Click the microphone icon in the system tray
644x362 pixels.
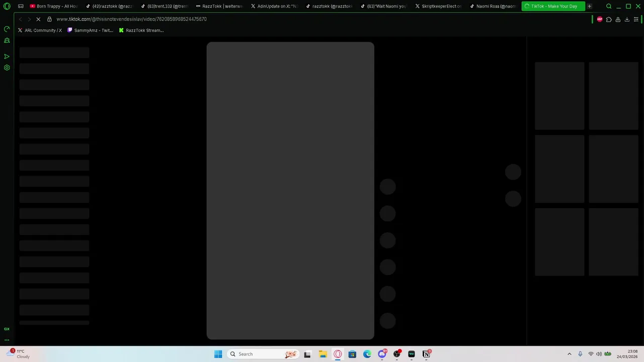pyautogui.click(x=580, y=354)
